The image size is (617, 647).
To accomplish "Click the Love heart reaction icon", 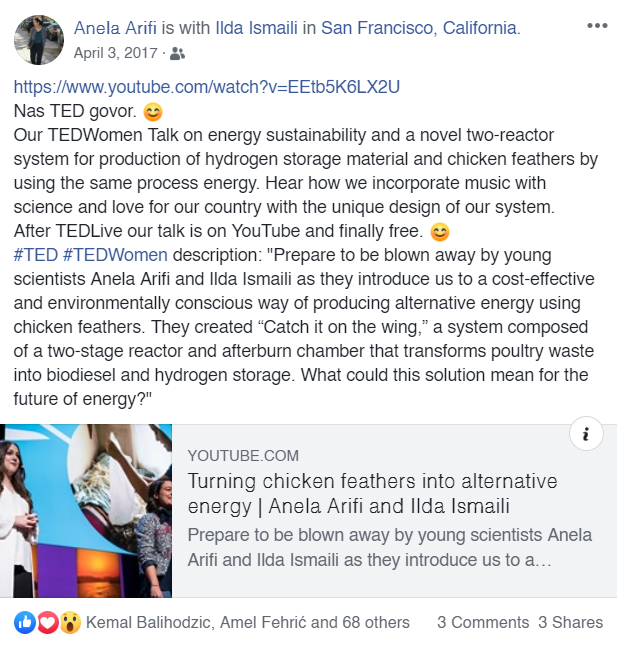I will point(48,622).
